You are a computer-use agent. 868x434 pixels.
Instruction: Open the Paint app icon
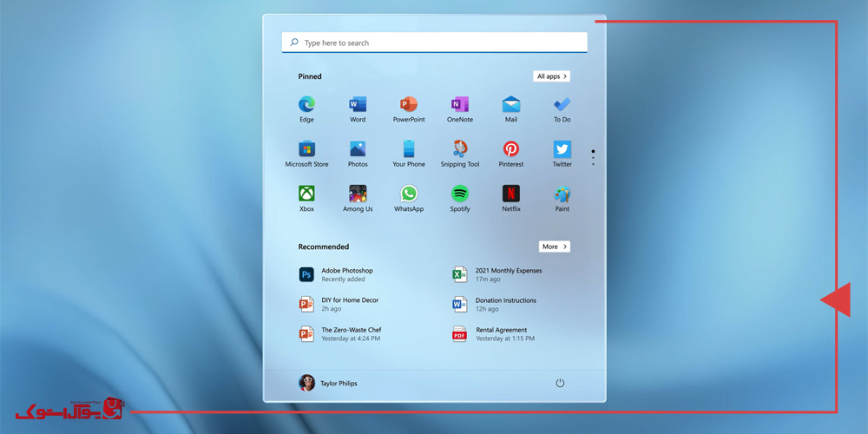562,194
